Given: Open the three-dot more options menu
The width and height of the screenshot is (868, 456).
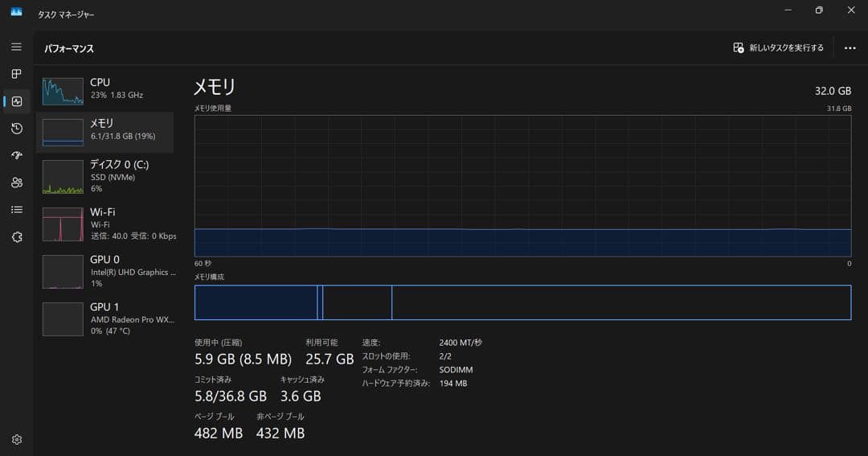Looking at the screenshot, I should 850,48.
